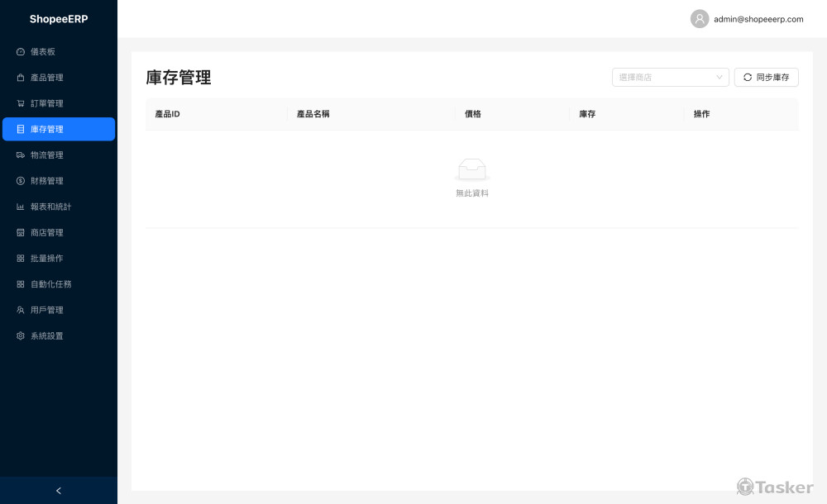Viewport: 827px width, 504px height.
Task: Open the 選擇商店 store dropdown
Action: tap(671, 78)
